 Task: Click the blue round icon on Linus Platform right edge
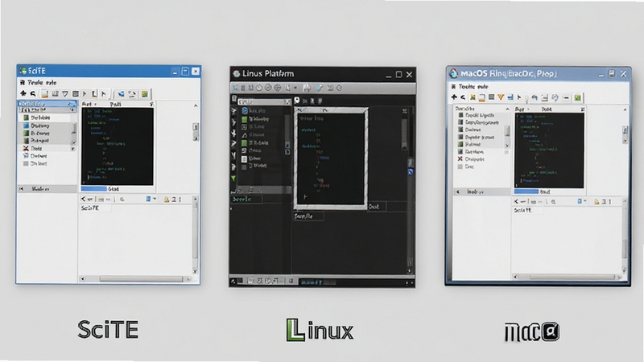coord(411,172)
